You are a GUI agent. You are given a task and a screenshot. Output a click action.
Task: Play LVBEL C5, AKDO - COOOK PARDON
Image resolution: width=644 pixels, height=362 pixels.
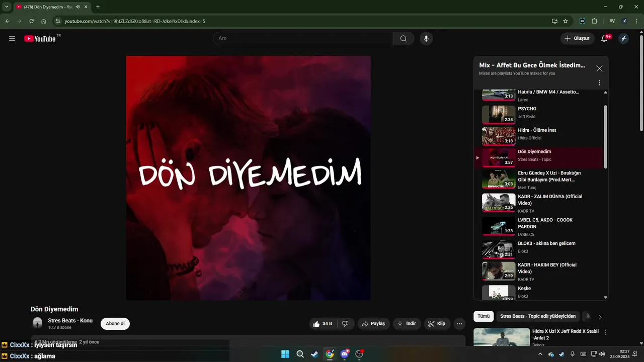point(538,227)
